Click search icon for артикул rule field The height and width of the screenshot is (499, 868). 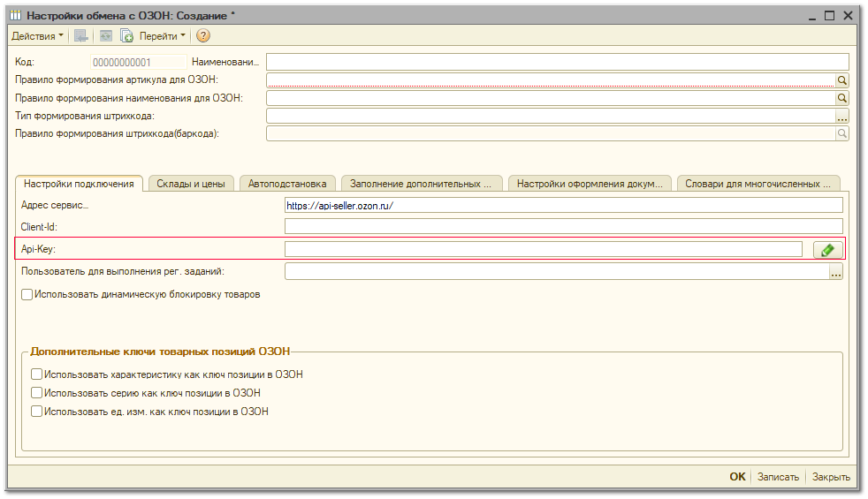(841, 80)
